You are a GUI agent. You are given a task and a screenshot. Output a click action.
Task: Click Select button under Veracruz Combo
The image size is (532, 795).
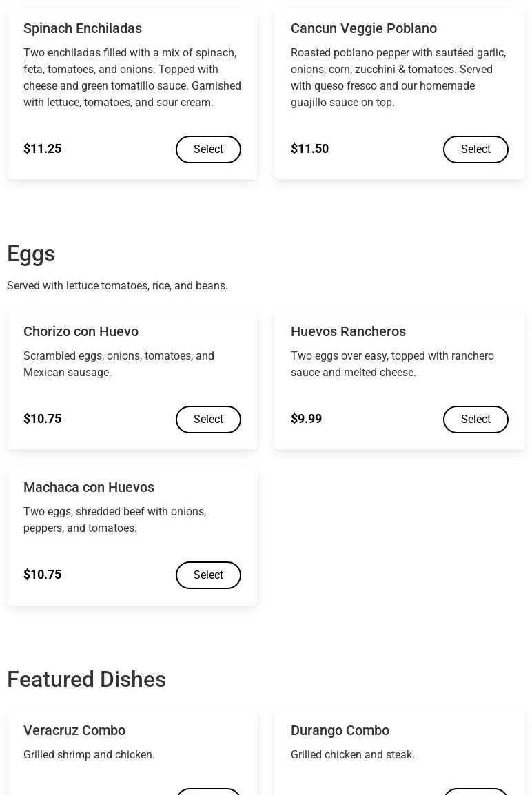click(208, 791)
